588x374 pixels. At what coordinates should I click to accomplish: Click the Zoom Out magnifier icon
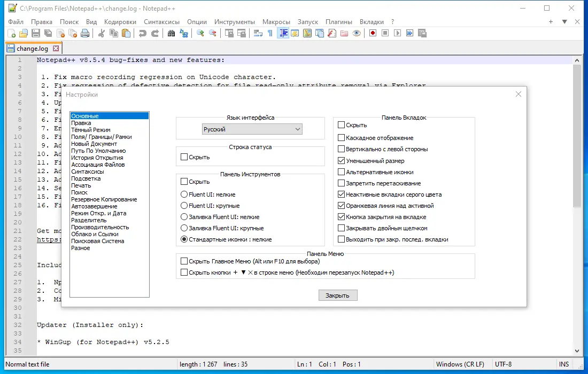point(213,33)
